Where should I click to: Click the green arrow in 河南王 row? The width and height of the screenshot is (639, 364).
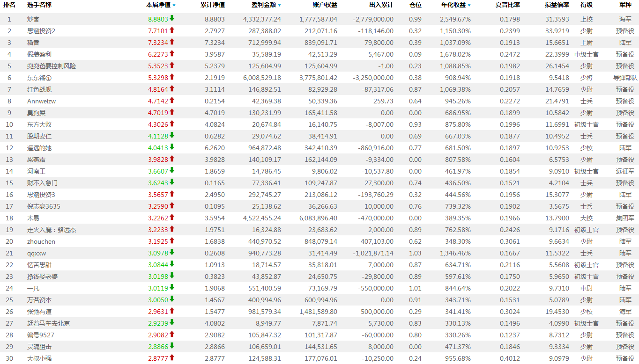(172, 170)
